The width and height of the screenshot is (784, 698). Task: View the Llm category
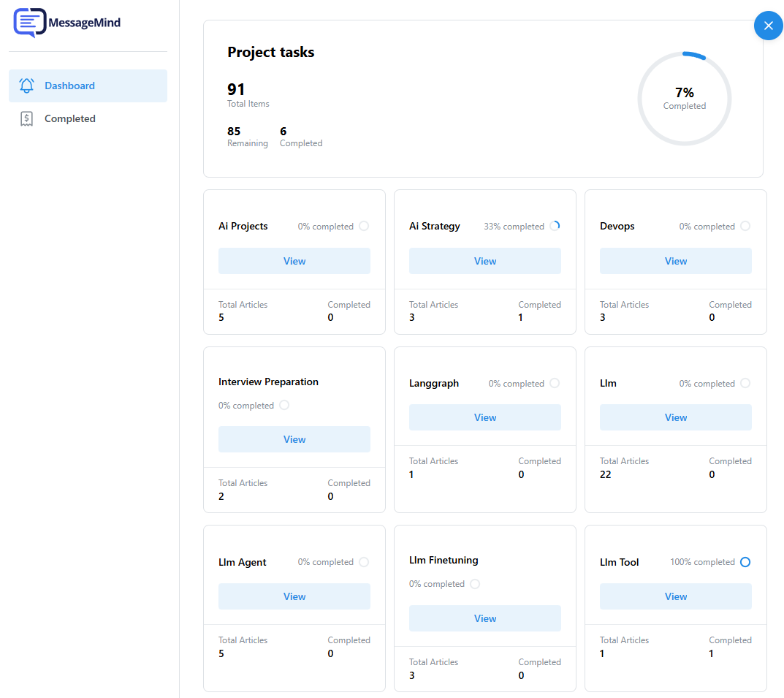676,417
